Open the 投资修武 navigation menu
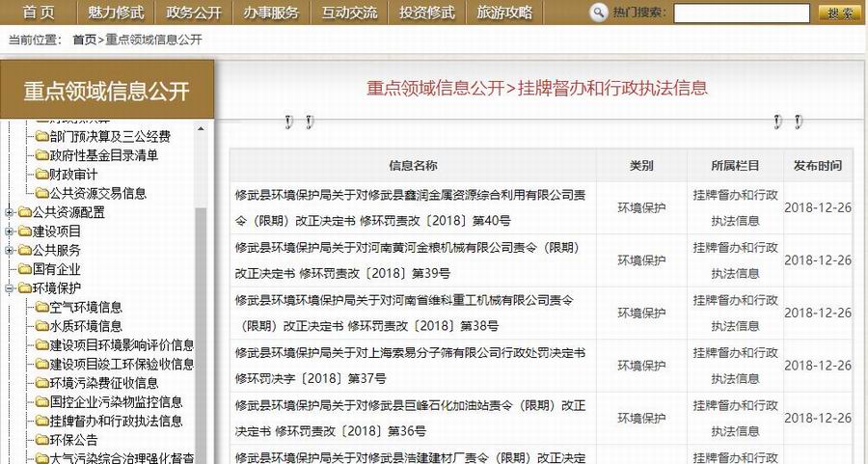Screen dimensions: 868x464 427,13
